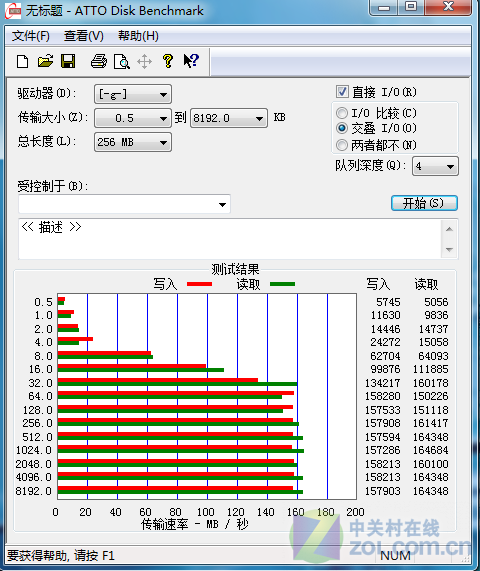The height and width of the screenshot is (571, 480).
Task: Open the 队列深度 queue depth dropdown
Action: pos(435,166)
